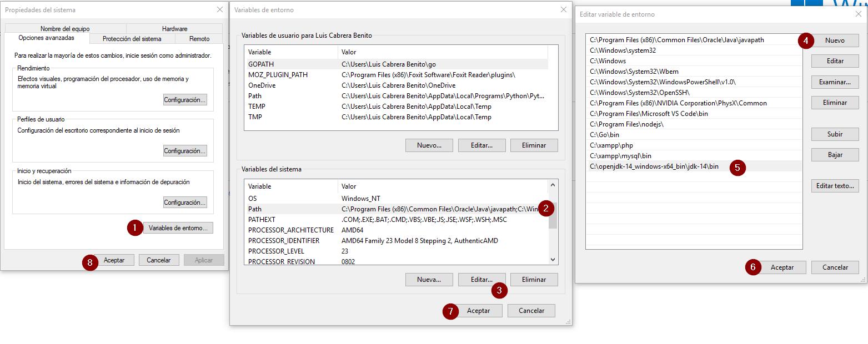Select the system Path variable row
Screen dimensions: 868x344
pyautogui.click(x=396, y=209)
